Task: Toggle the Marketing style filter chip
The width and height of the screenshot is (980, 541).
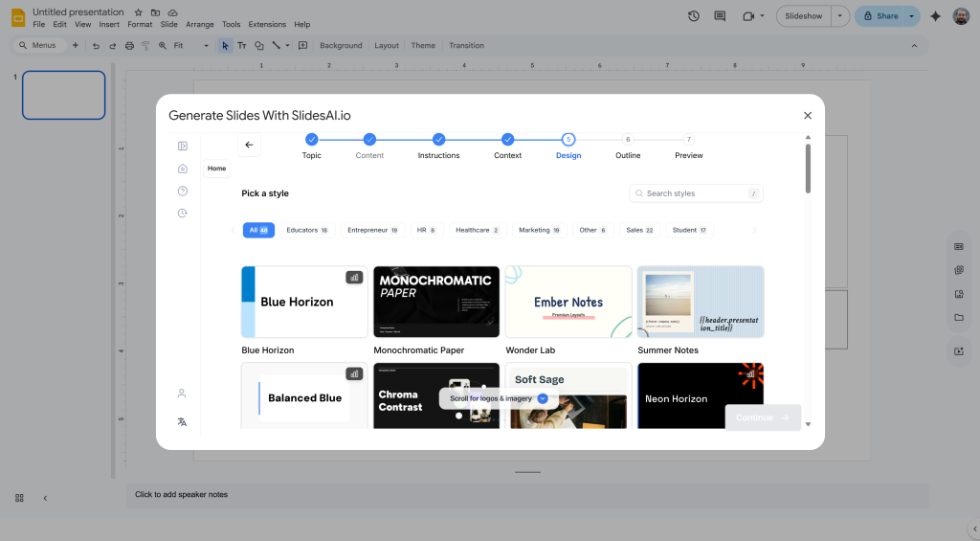Action: tap(540, 230)
